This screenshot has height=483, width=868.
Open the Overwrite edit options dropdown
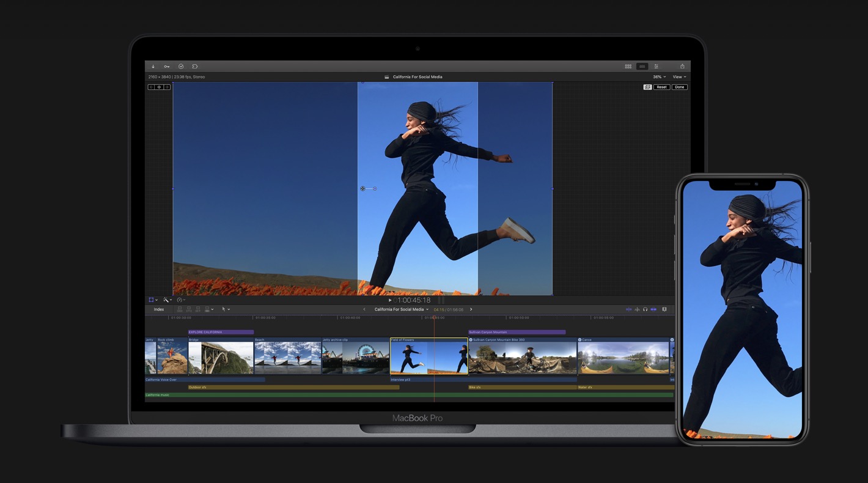(x=208, y=309)
